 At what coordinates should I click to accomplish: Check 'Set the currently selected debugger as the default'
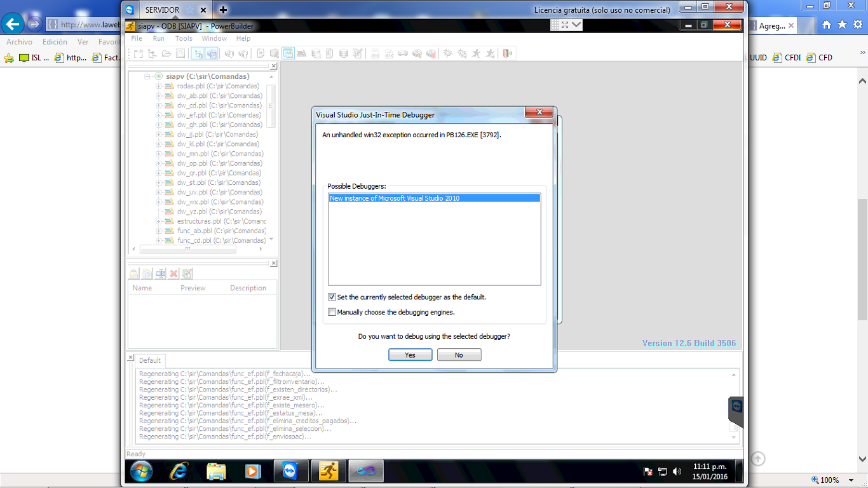[x=332, y=297]
